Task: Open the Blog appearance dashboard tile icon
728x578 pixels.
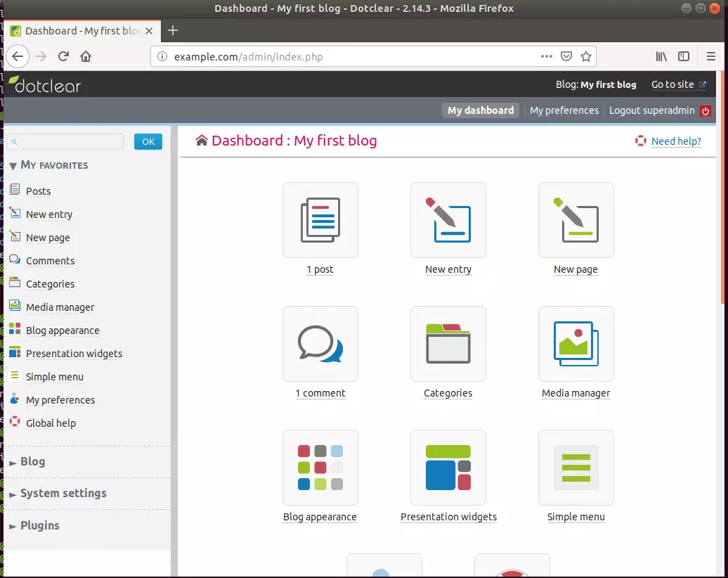Action: point(320,468)
